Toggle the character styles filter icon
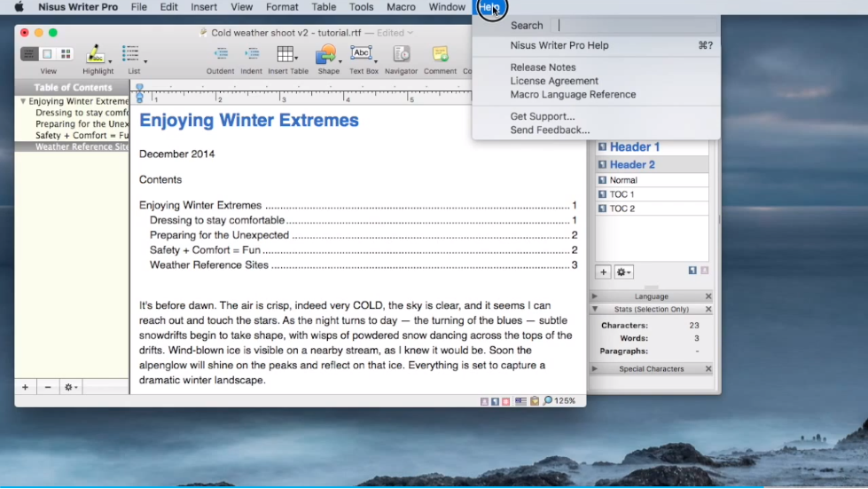The width and height of the screenshot is (868, 489). pos(704,271)
